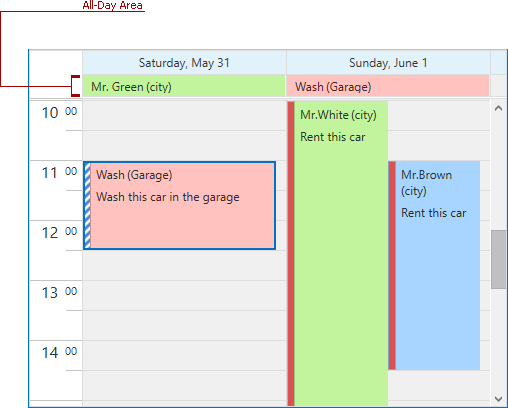Click the 10:00 time ruler label
The image size is (508, 408).
59,113
